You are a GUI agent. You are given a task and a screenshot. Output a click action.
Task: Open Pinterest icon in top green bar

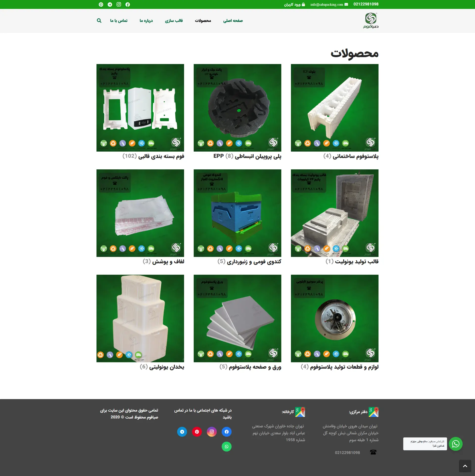click(x=101, y=4)
